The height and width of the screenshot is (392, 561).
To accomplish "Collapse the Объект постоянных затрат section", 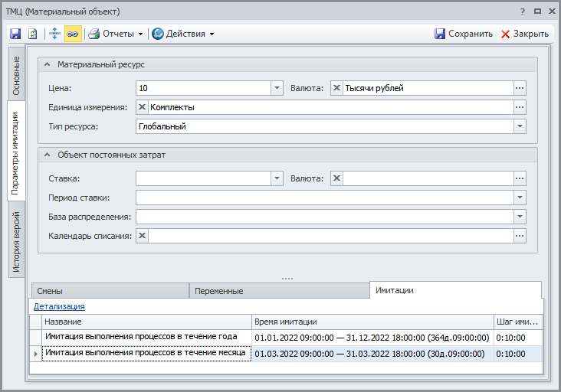I will 48,155.
